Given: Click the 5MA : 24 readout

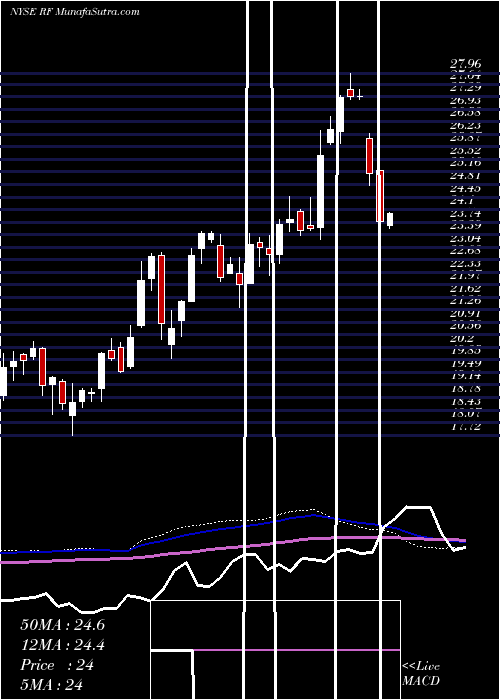Looking at the screenshot, I should point(52,685).
